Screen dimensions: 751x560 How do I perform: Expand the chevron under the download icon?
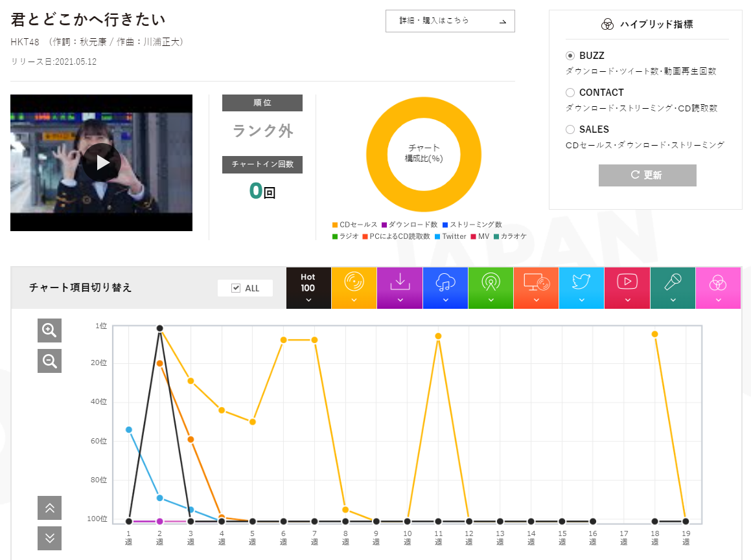click(400, 300)
